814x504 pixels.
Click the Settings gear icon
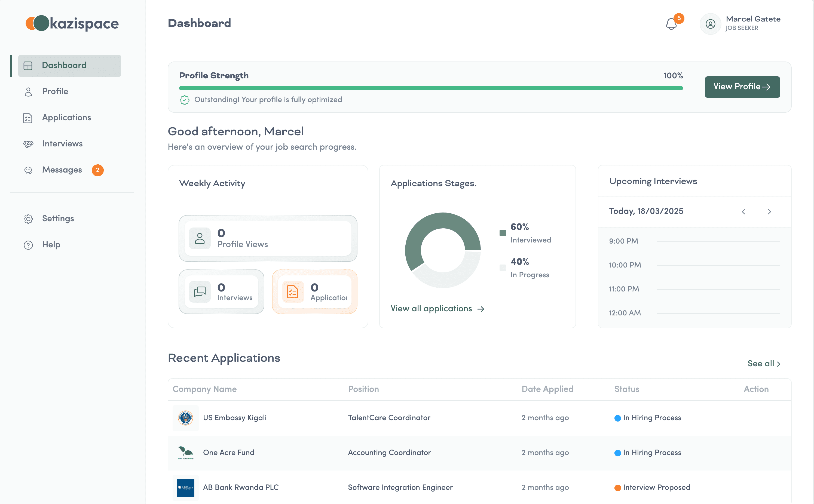pyautogui.click(x=28, y=219)
